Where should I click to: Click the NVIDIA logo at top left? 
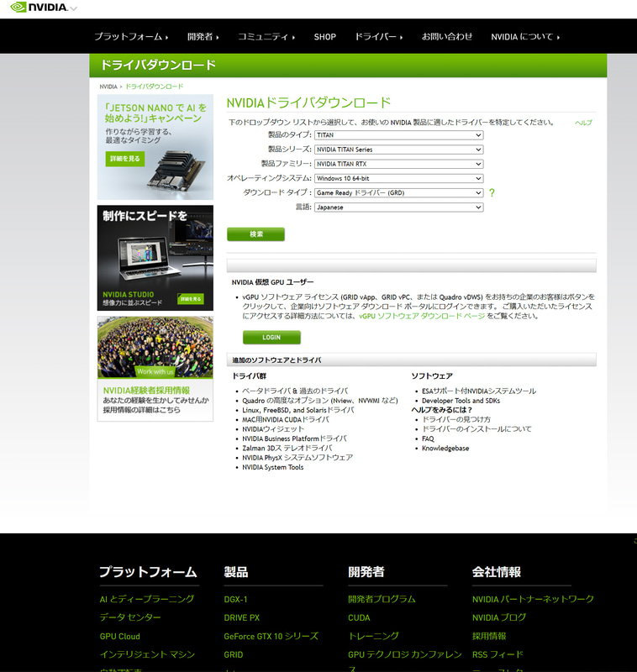(x=39, y=8)
